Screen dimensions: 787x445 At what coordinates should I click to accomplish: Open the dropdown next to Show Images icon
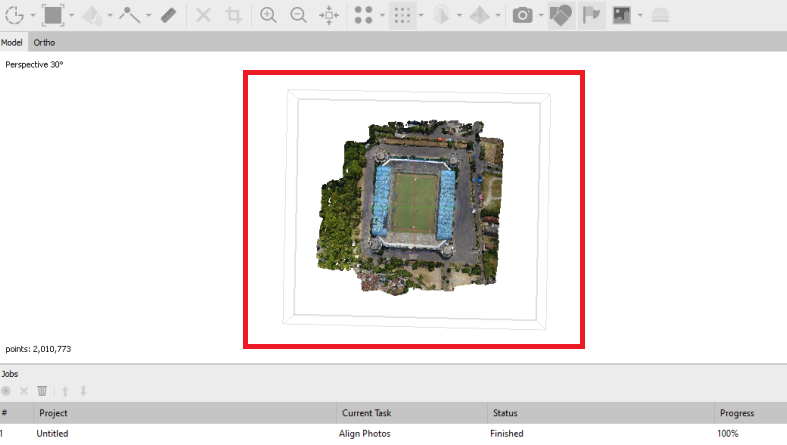640,15
